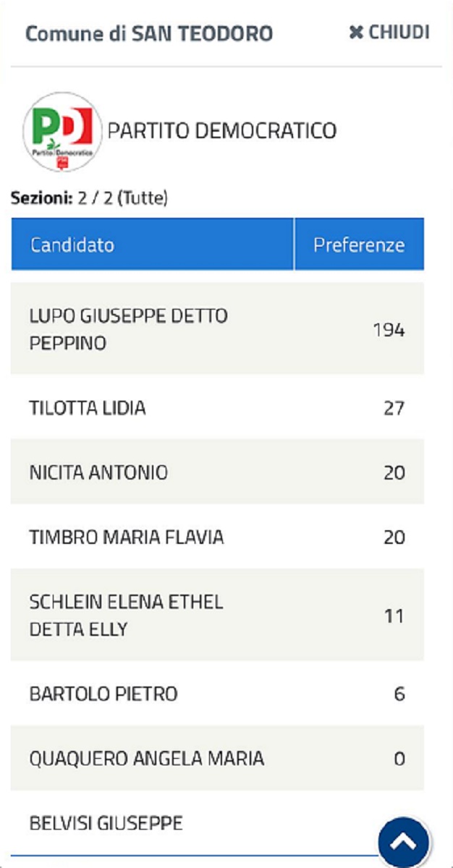Click the 194 preference count
The width and height of the screenshot is (453, 868).
point(389,331)
